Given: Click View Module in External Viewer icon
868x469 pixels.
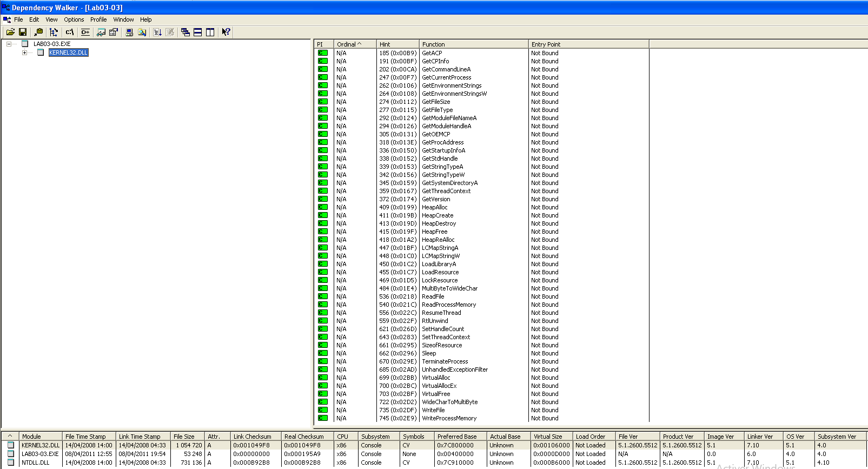Looking at the screenshot, I should (x=101, y=32).
